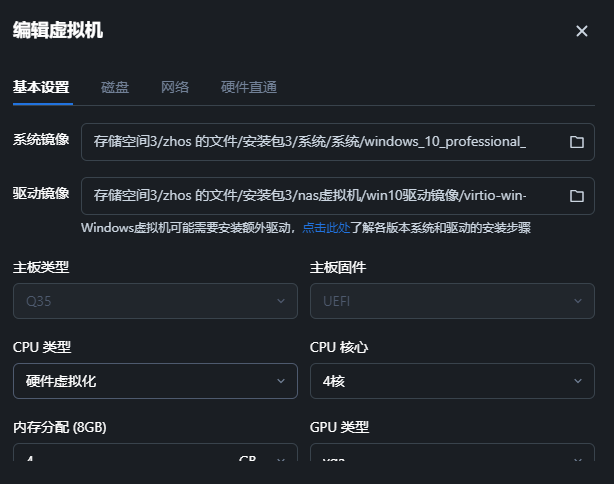Image resolution: width=614 pixels, height=484 pixels.
Task: Expand the 主板固件 UEFI dropdown
Action: click(x=452, y=301)
